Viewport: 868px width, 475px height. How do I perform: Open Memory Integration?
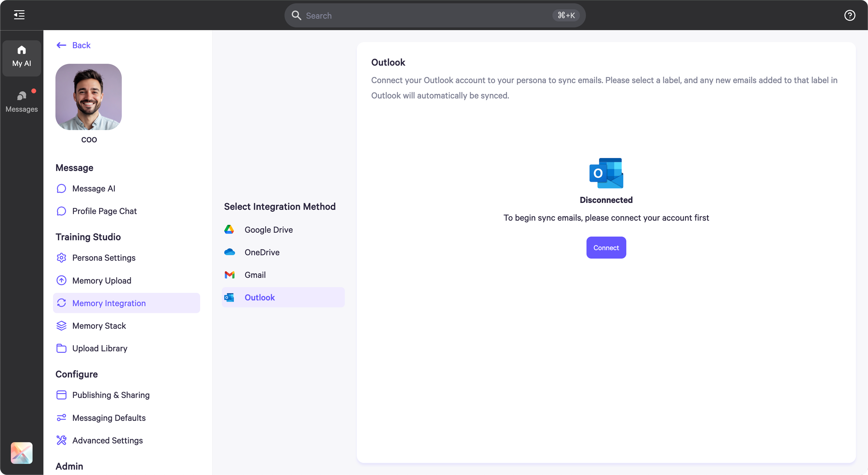(109, 303)
